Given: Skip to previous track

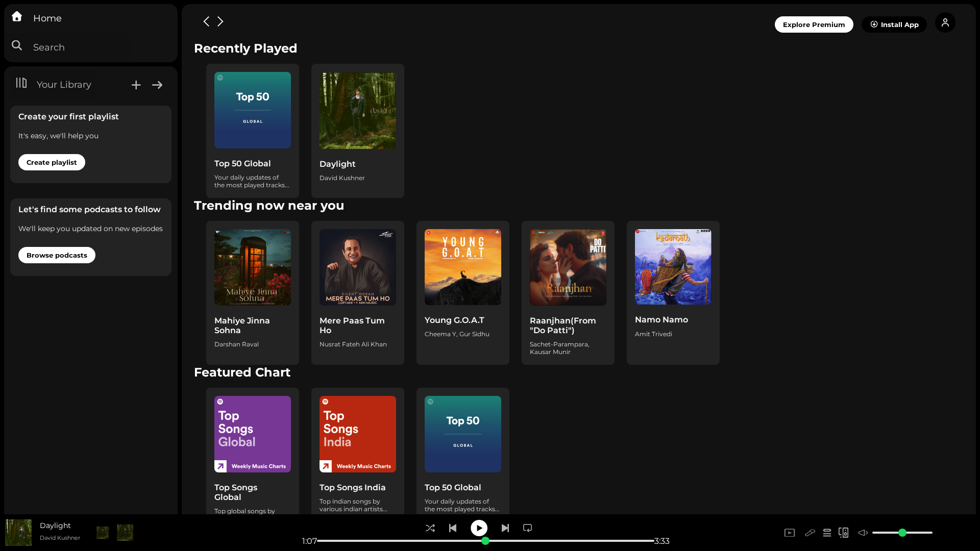Looking at the screenshot, I should 453,528.
